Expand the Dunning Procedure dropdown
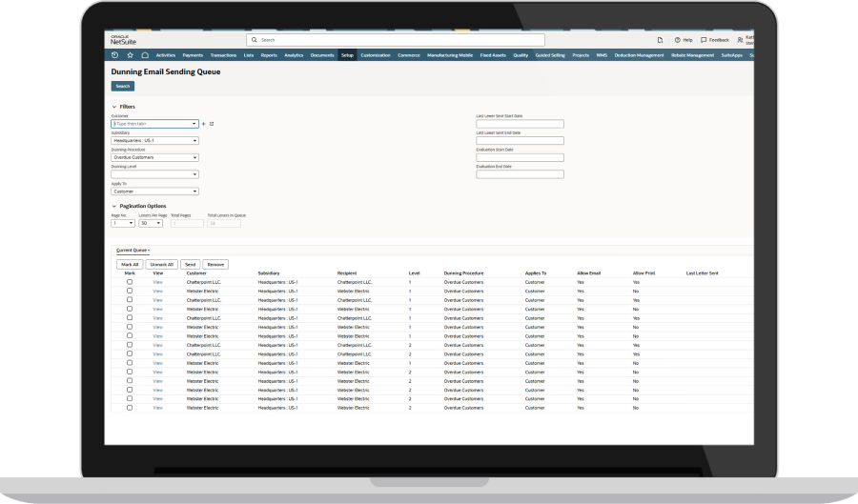The width and height of the screenshot is (858, 504). (154, 157)
